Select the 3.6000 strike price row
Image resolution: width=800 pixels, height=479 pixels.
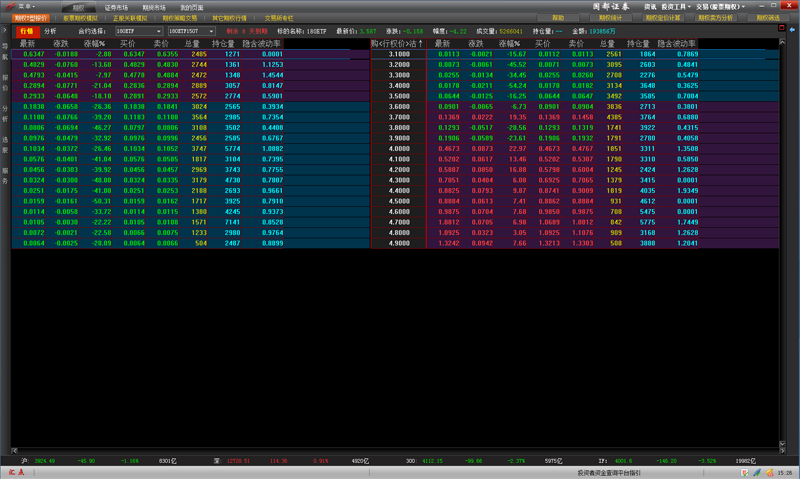[x=397, y=106]
